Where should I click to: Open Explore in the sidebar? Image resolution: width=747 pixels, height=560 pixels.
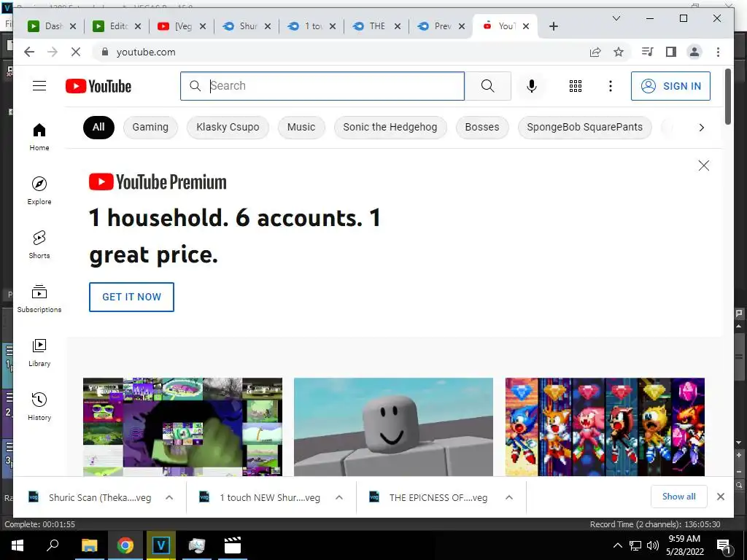[39, 190]
